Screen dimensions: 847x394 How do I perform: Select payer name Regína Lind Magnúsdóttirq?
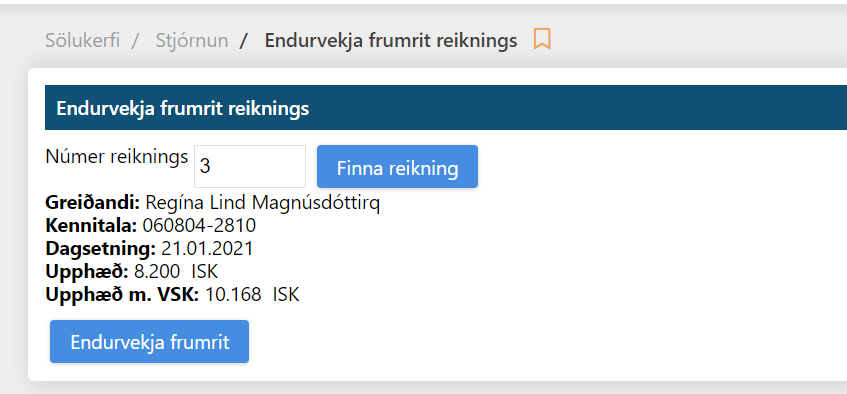pos(263,204)
